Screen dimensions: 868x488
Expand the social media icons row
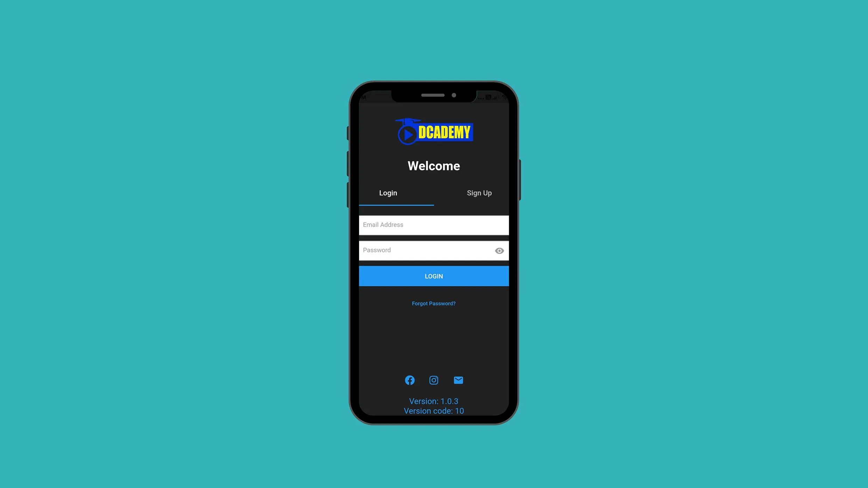point(434,380)
